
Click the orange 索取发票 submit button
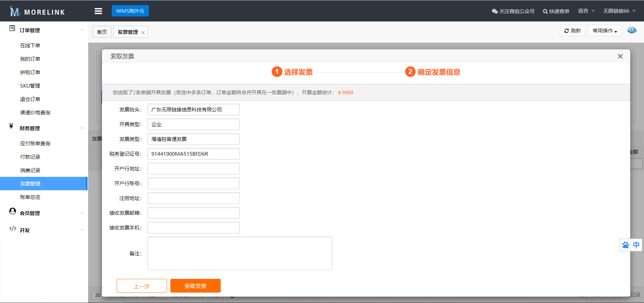click(195, 286)
